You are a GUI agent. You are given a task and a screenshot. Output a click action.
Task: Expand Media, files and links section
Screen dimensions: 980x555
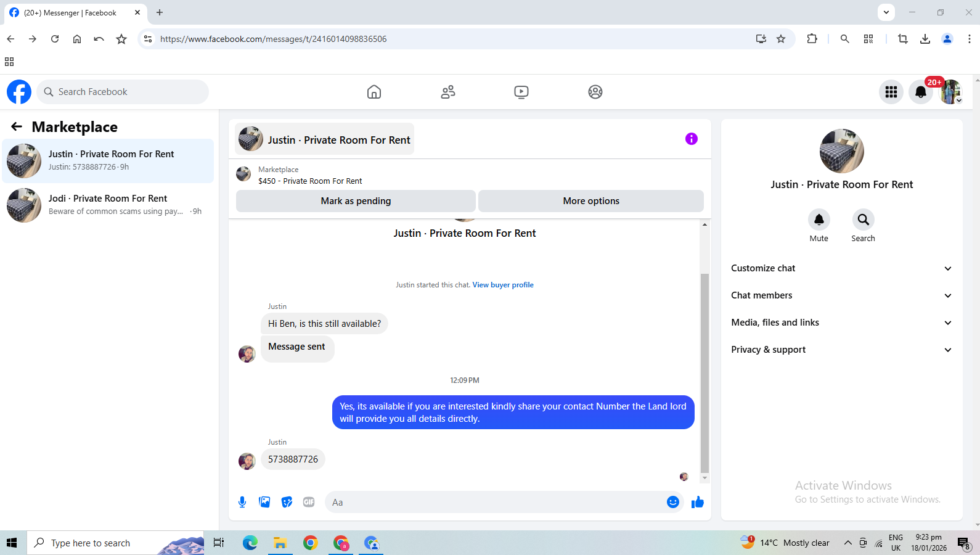(x=842, y=323)
